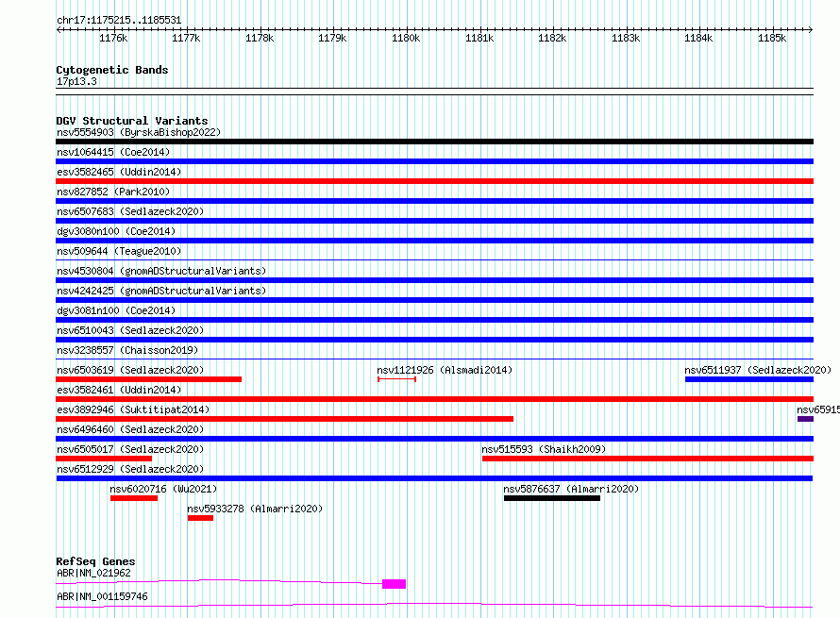
Task: Select nsv4242425 (gnomADStructuralVariants) label
Action: click(x=161, y=291)
